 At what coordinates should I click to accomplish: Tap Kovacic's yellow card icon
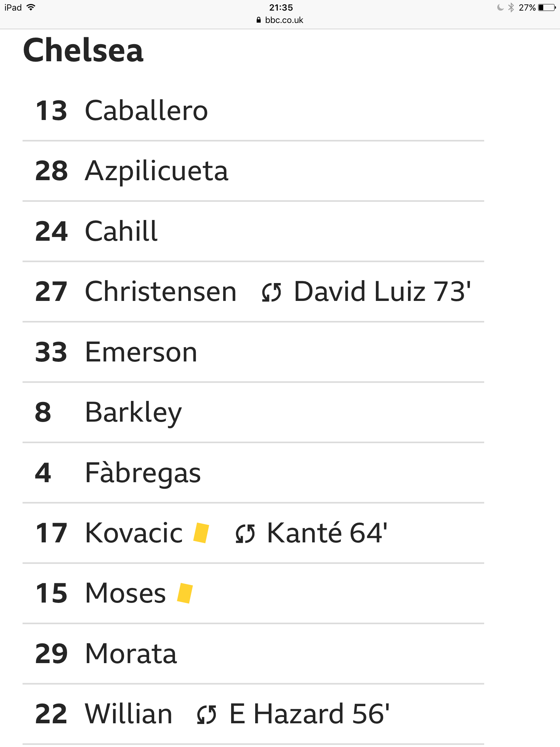pos(201,533)
